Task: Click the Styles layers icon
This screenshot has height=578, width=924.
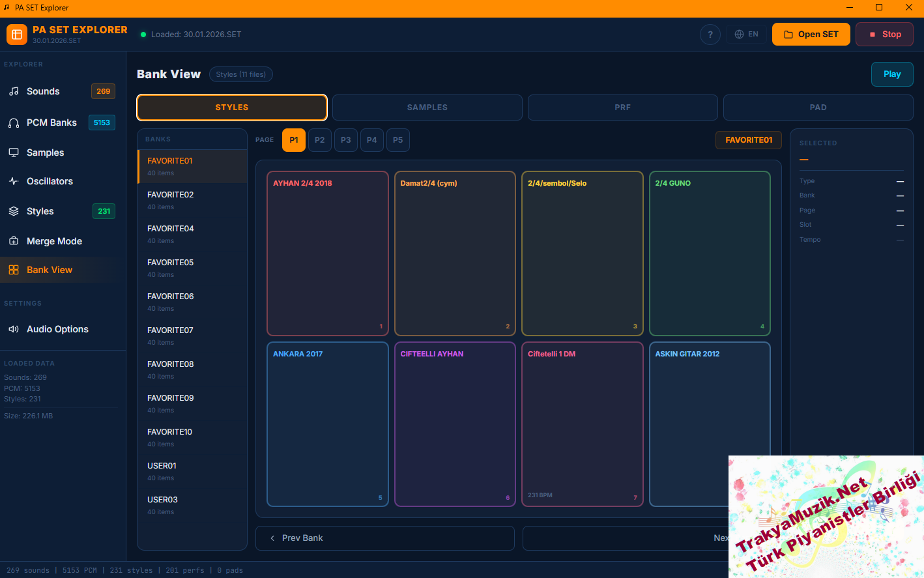Action: 14,211
